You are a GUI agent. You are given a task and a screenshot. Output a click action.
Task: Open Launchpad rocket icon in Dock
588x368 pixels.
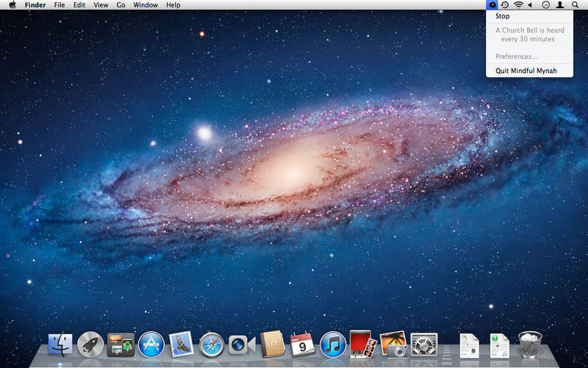click(90, 344)
